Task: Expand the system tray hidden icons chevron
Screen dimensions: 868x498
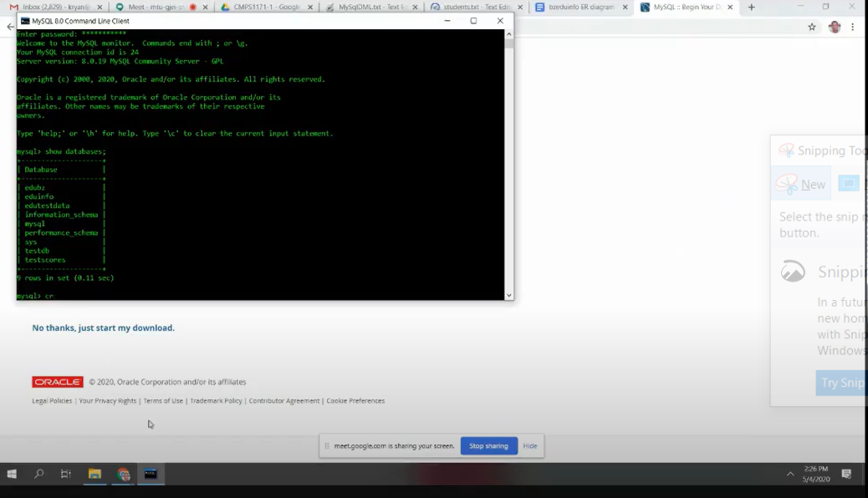Action: 790,474
